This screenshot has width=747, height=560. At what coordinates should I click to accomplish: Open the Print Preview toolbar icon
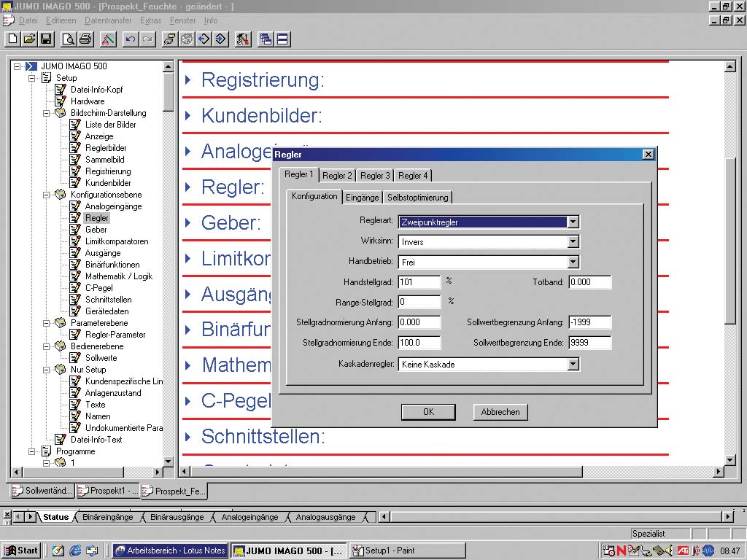pos(69,39)
